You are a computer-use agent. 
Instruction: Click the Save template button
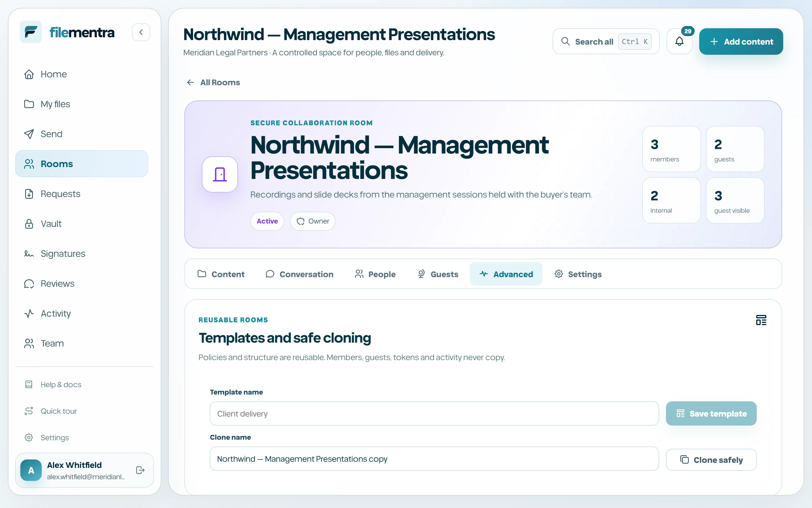(711, 413)
